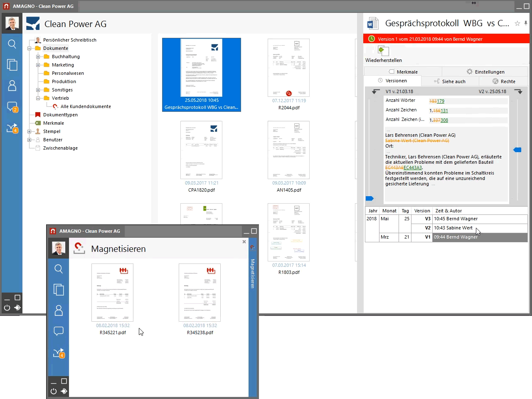
Task: Open Alle Kundendokumente
Action: tap(86, 106)
